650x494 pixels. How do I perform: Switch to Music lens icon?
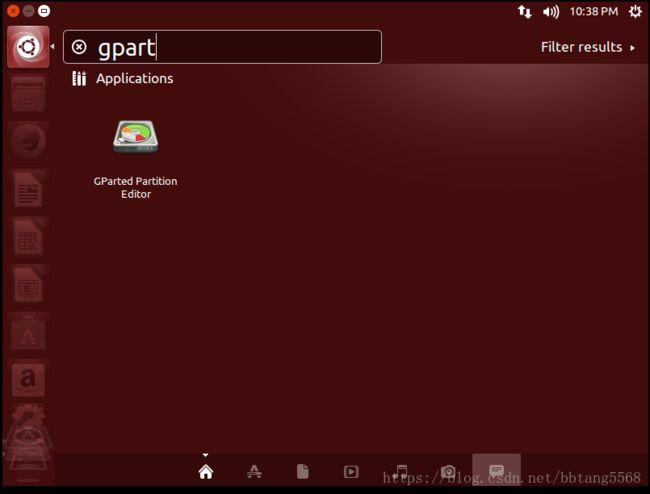(400, 471)
